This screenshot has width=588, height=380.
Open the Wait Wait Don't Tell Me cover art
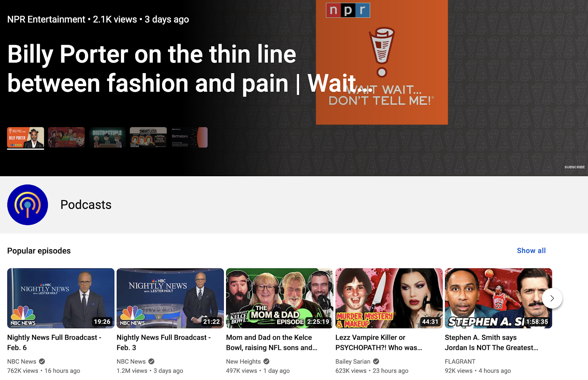382,62
